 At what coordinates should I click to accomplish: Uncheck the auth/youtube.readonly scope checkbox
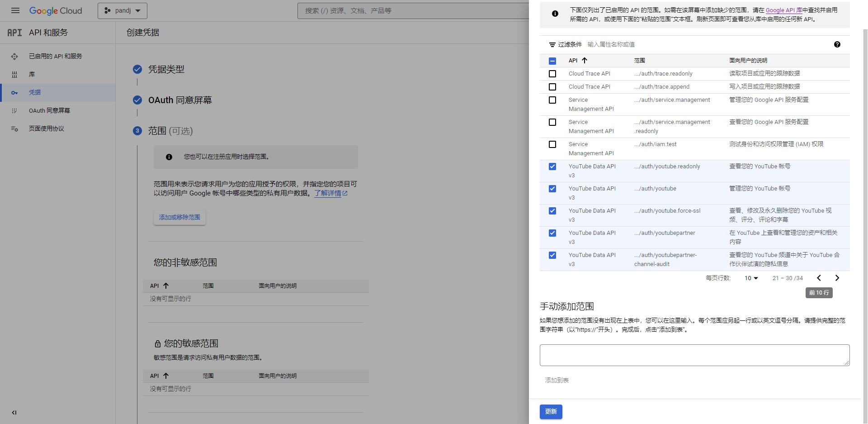[x=552, y=167]
